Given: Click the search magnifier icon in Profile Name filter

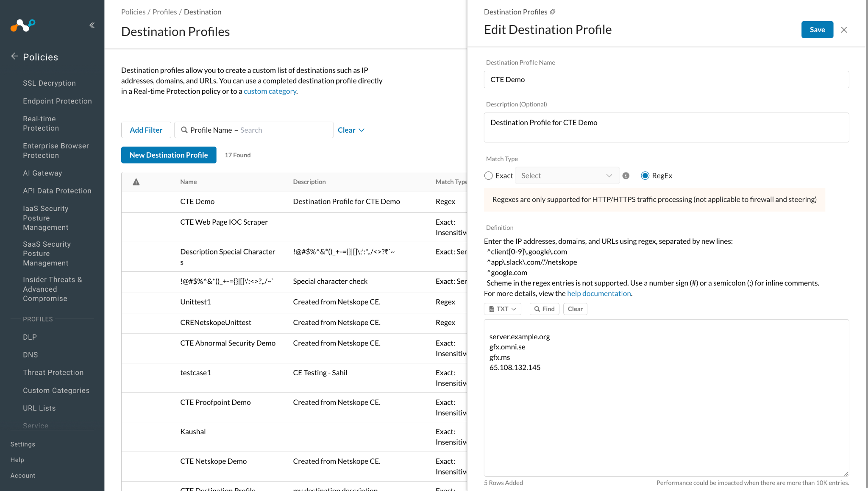Looking at the screenshot, I should [x=184, y=130].
